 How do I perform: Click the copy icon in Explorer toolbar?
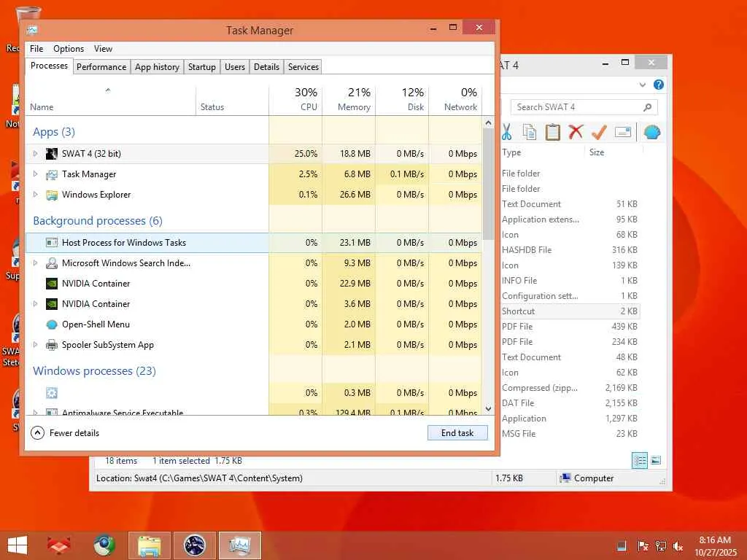(530, 132)
